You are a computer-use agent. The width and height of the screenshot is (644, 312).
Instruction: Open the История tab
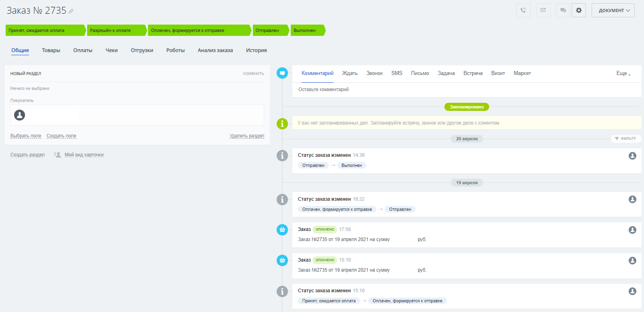point(256,50)
